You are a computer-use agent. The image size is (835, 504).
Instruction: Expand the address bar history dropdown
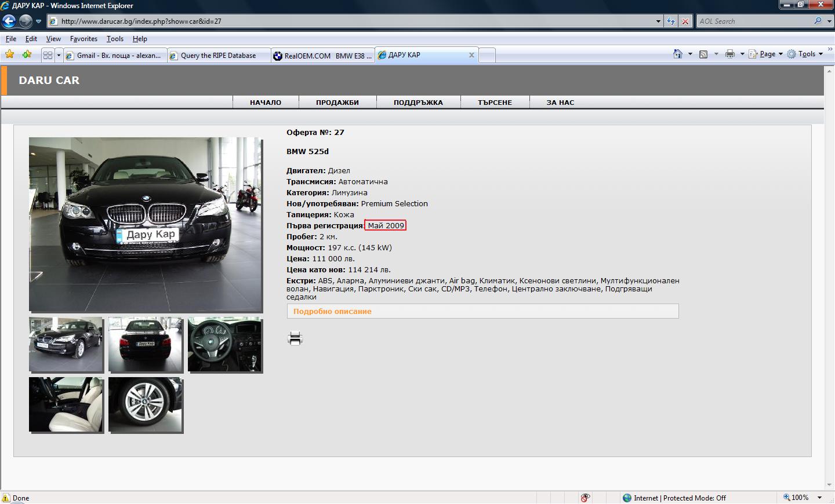[658, 21]
